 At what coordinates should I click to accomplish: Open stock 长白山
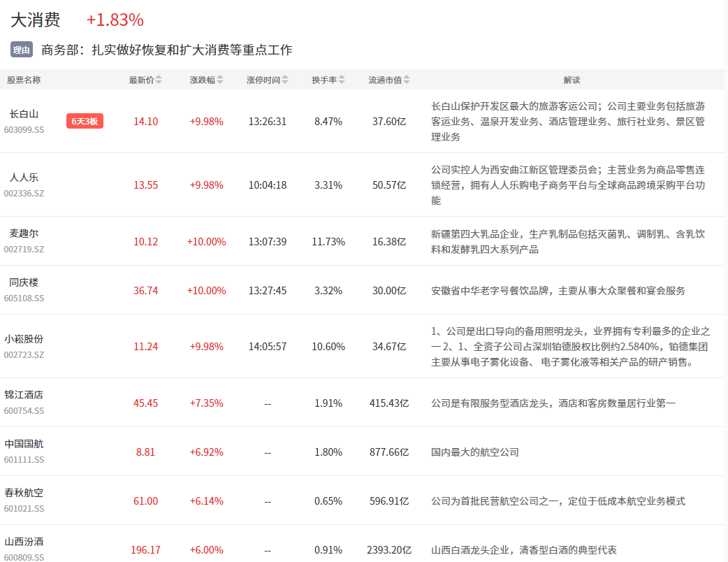(x=24, y=114)
